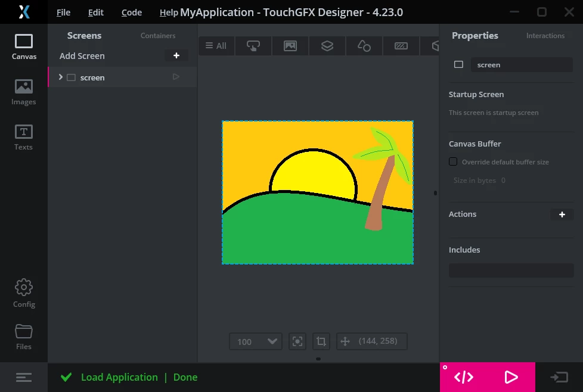Click the move position coordinates control
Image resolution: width=583 pixels, height=392 pixels.
372,341
